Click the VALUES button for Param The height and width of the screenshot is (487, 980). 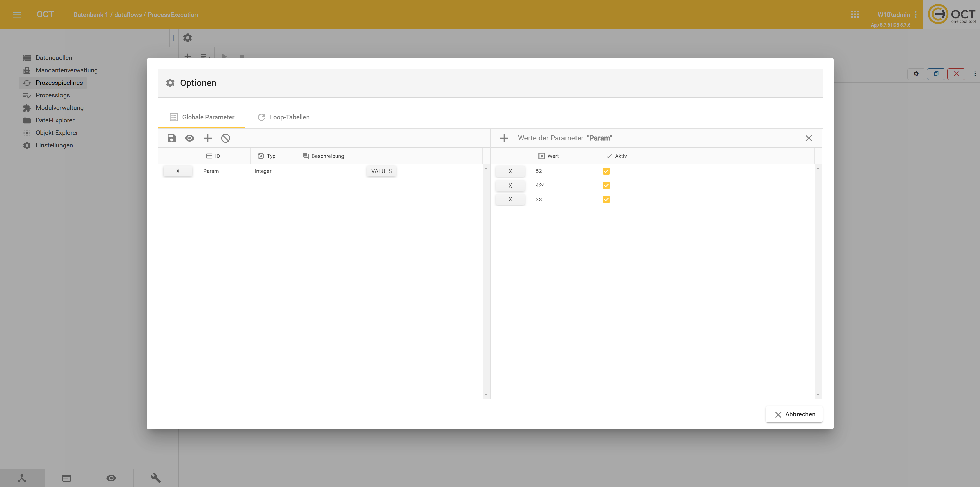pos(381,171)
